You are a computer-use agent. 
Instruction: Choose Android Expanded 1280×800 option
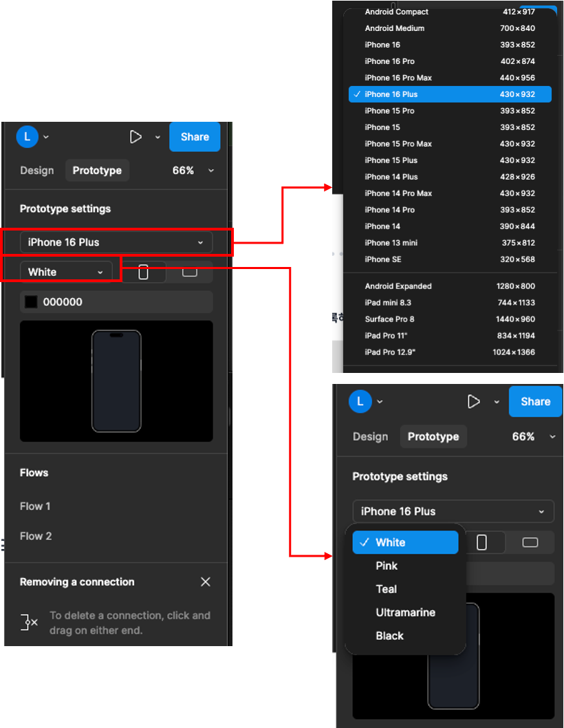pos(450,286)
